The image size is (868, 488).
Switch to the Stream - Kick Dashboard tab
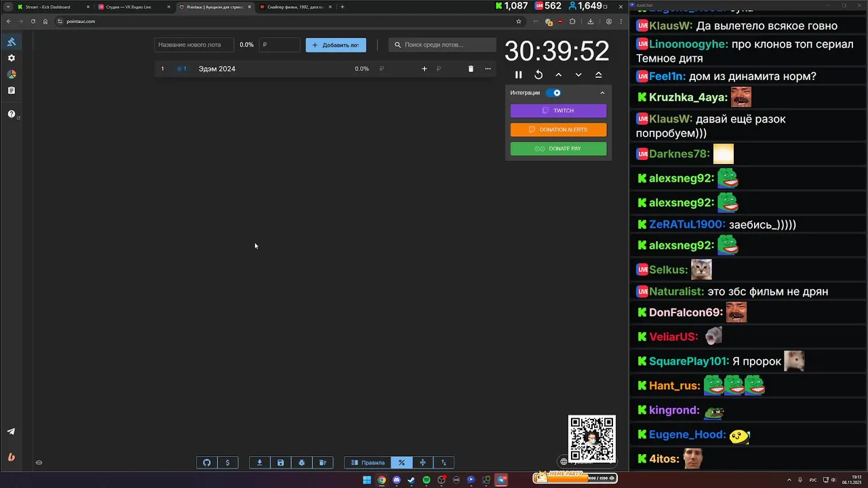coord(53,7)
